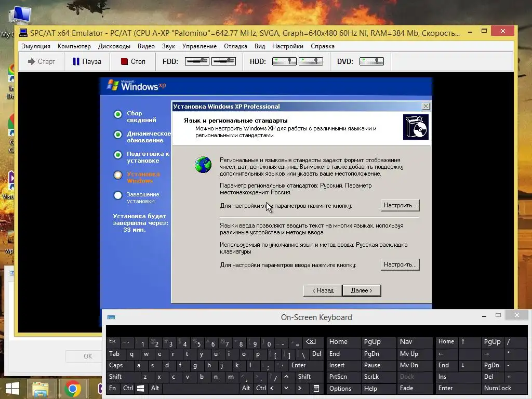Go back with the Назад button
532x399 pixels.
pos(323,290)
